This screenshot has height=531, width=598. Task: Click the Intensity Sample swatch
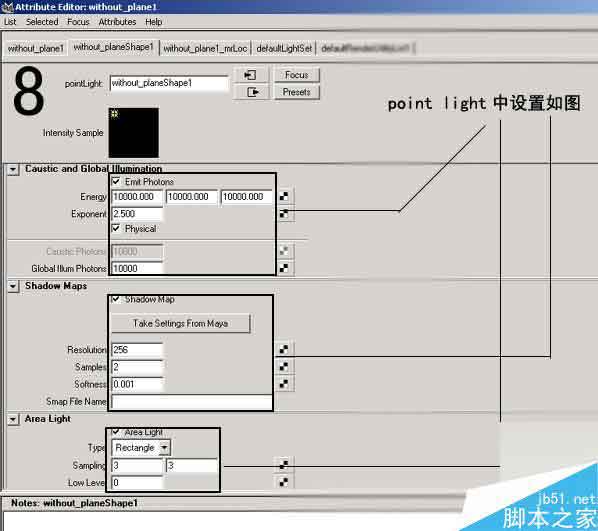click(134, 133)
